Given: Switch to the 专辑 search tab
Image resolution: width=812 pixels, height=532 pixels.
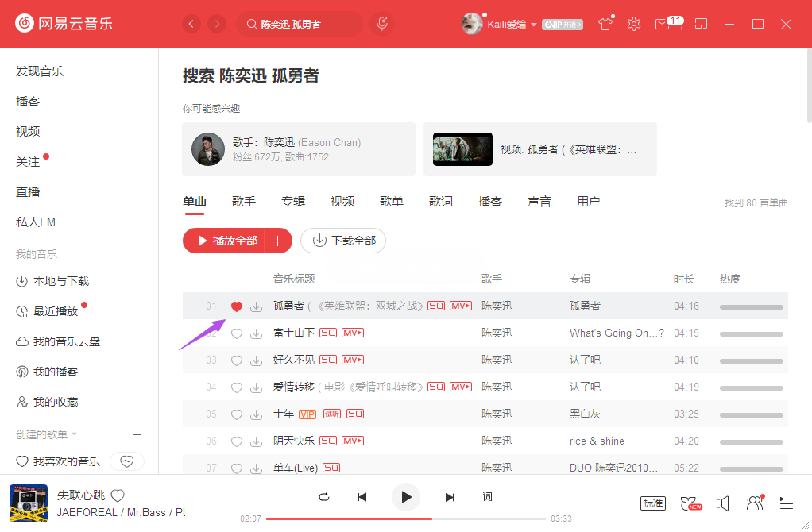Looking at the screenshot, I should [293, 201].
